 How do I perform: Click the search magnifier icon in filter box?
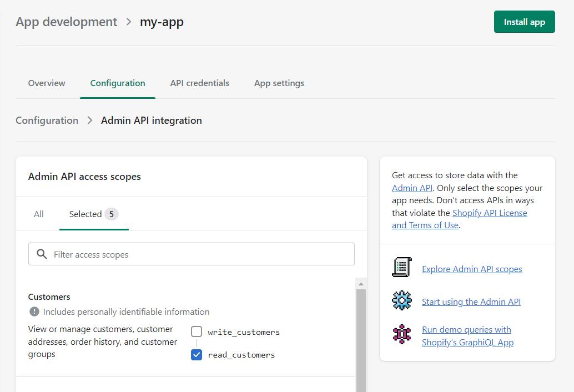(x=42, y=254)
